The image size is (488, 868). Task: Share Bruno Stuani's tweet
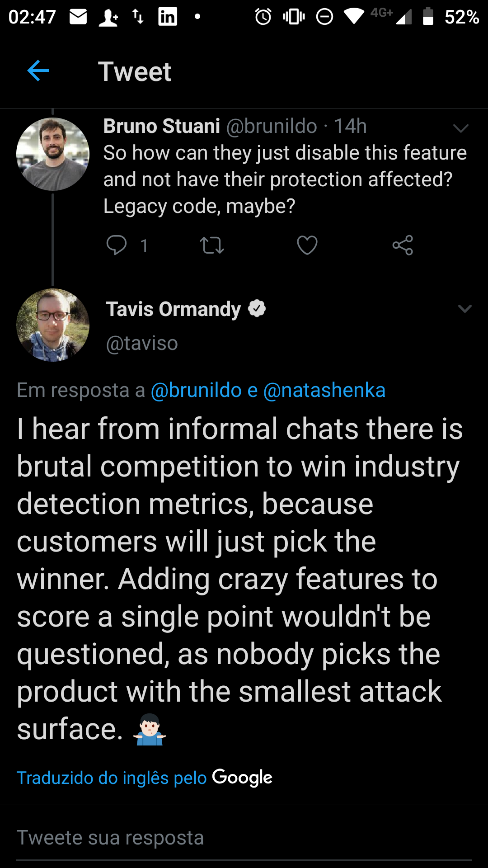click(x=403, y=245)
